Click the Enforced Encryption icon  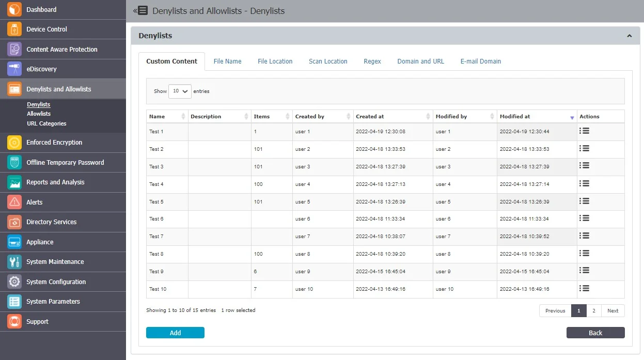[14, 142]
